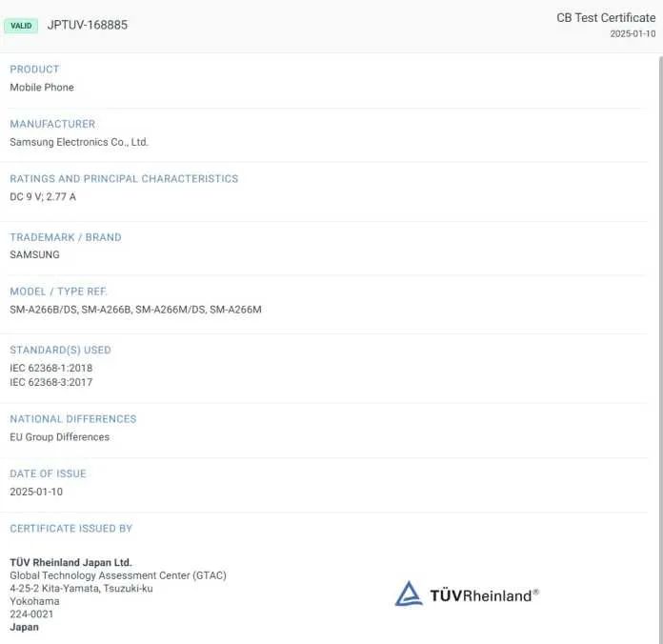Viewport: 663px width, 644px height.
Task: Select the EU Group Differences entry
Action: [x=59, y=437]
